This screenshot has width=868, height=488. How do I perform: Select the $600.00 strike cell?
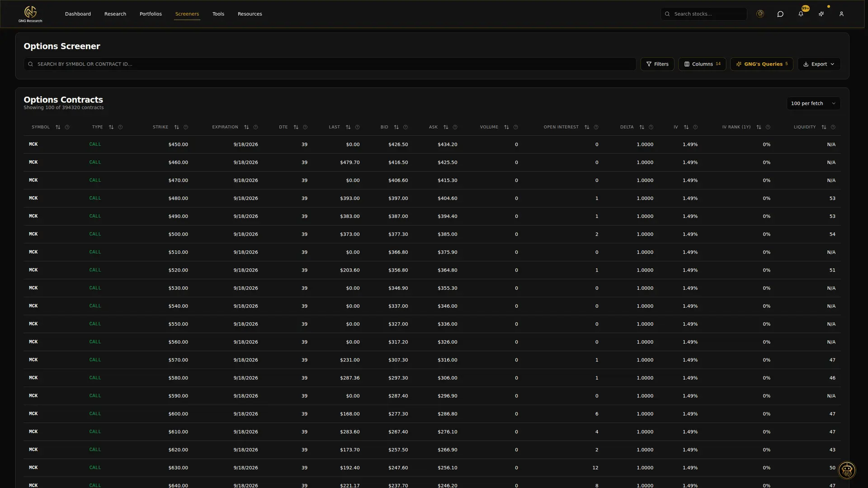point(178,414)
